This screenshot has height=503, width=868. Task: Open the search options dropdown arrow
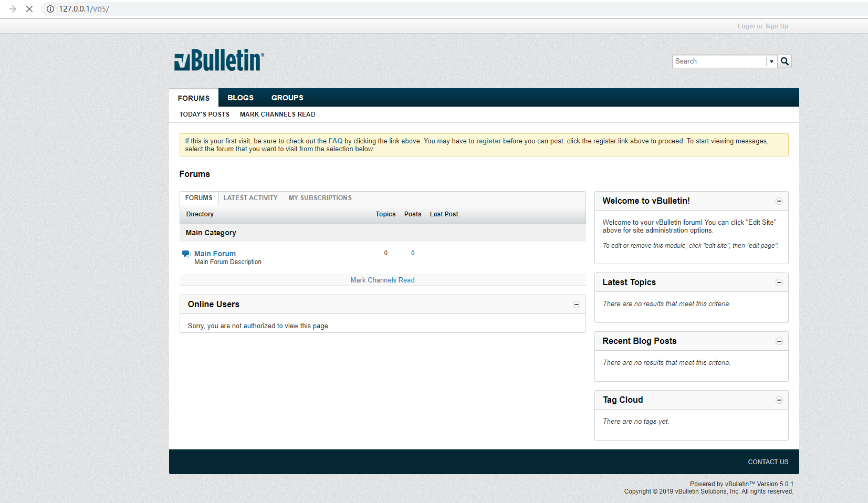click(x=771, y=61)
